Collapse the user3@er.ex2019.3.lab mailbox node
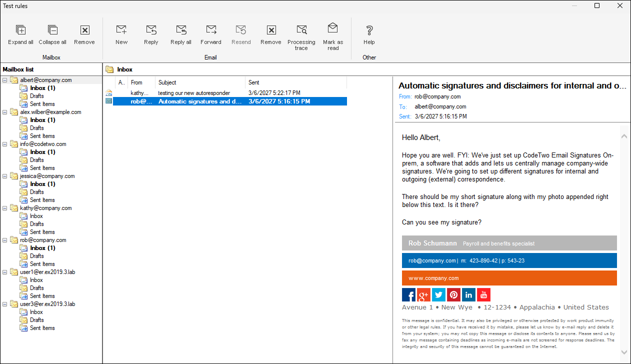 pos(5,304)
